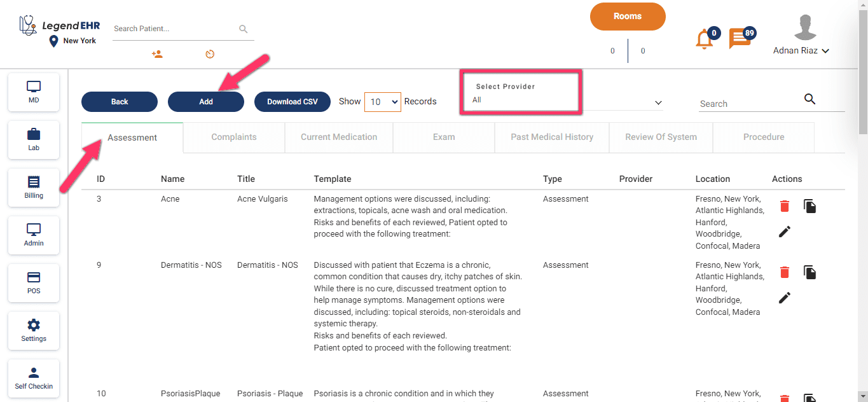Open the Self Checkin screen
Image resolution: width=868 pixels, height=402 pixels.
(x=33, y=378)
